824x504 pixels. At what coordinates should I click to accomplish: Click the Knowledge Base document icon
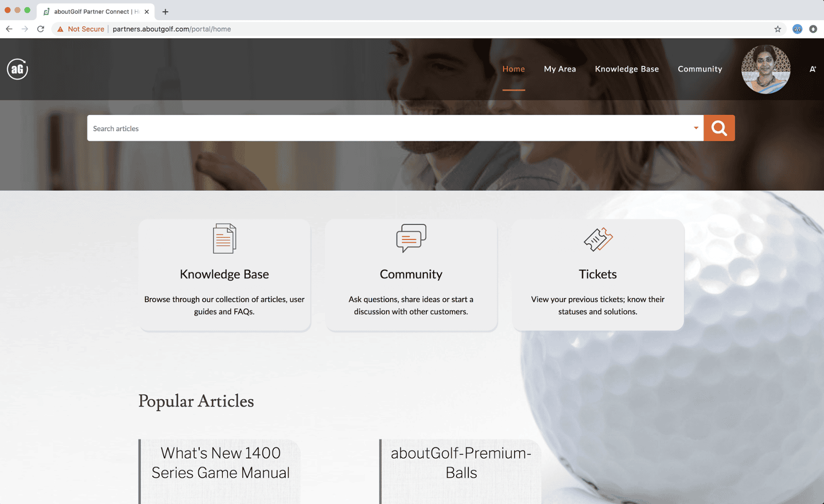coord(225,238)
